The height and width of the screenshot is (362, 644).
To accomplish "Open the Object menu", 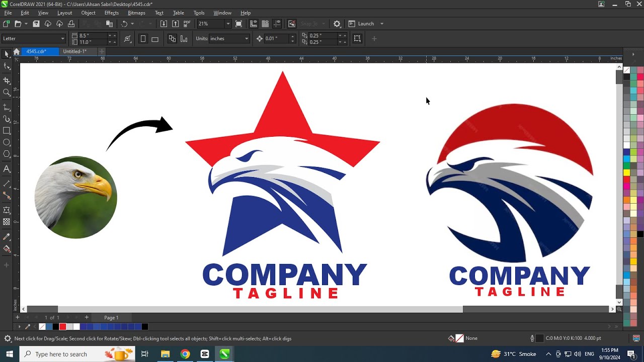I will (88, 13).
